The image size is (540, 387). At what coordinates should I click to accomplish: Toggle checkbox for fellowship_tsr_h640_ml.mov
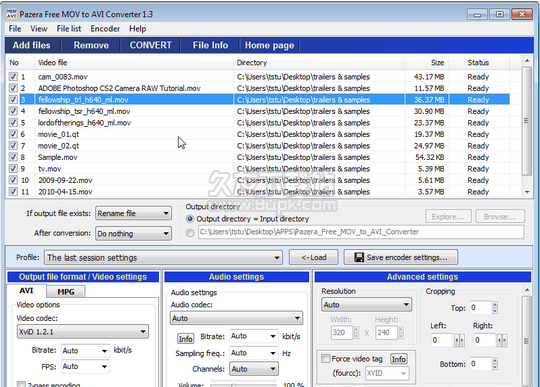tap(13, 111)
